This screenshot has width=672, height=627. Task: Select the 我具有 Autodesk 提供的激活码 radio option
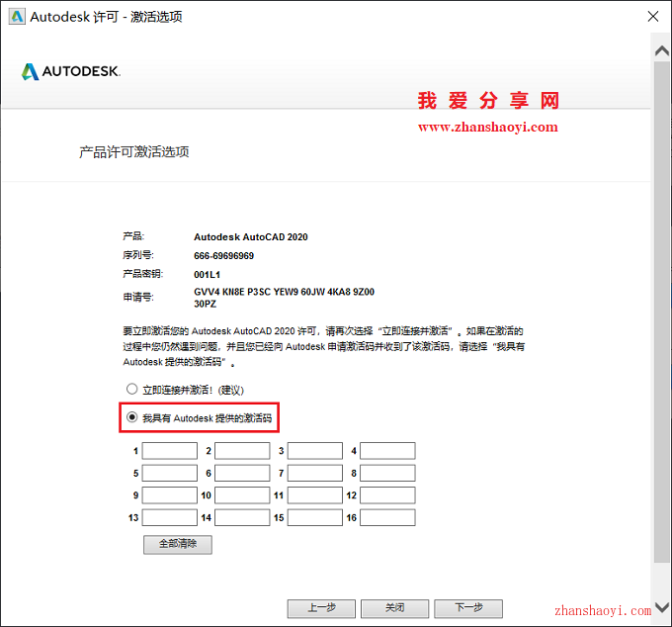tap(131, 417)
